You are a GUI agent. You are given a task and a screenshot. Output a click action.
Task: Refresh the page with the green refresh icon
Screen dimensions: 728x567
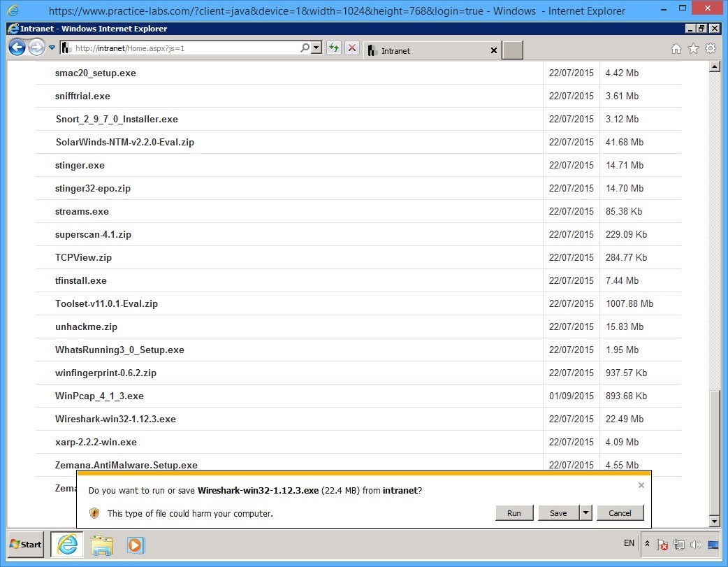[x=334, y=48]
